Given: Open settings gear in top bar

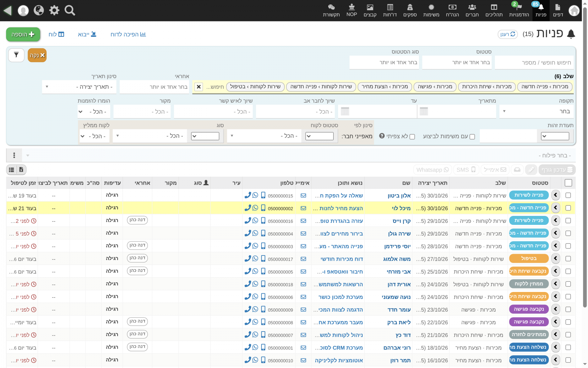Looking at the screenshot, I should [x=54, y=11].
